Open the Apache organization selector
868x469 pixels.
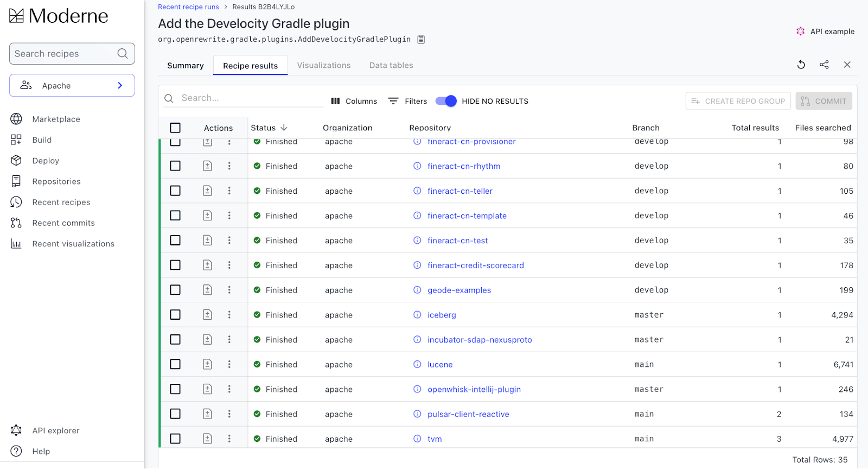[72, 85]
